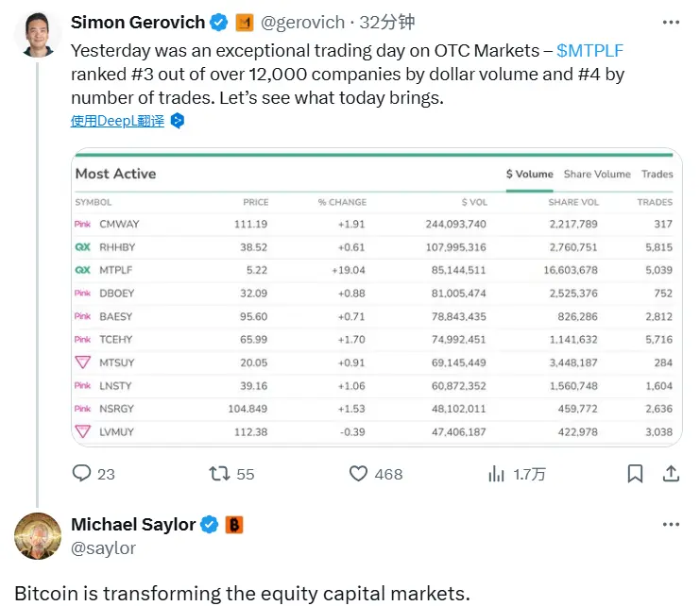Select the $ Volume tab
Image resolution: width=700 pixels, height=606 pixels.
529,174
